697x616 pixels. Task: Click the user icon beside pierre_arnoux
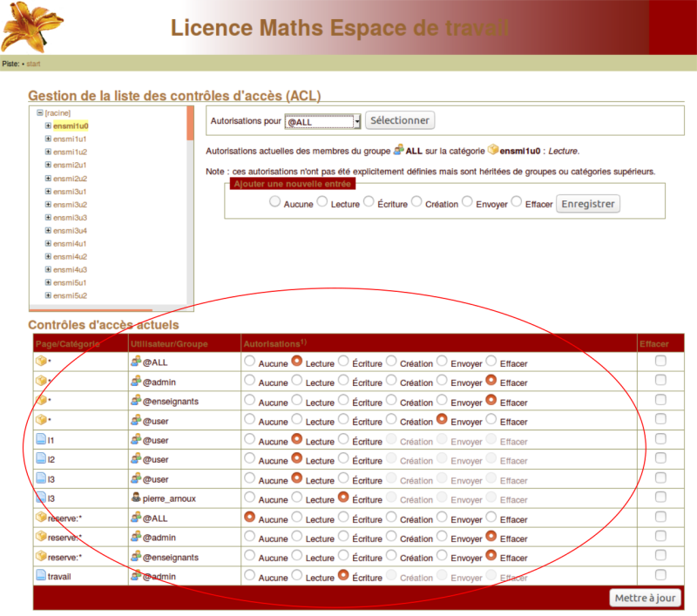(x=135, y=498)
